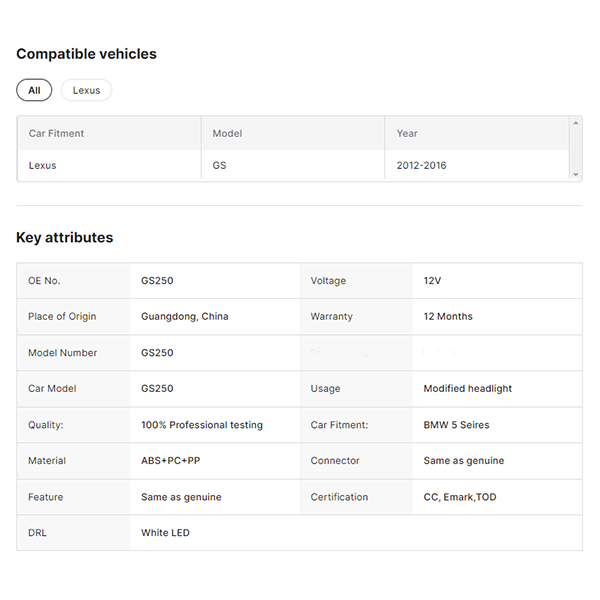Click the table scrollbar up arrow
The image size is (600, 600).
click(575, 123)
